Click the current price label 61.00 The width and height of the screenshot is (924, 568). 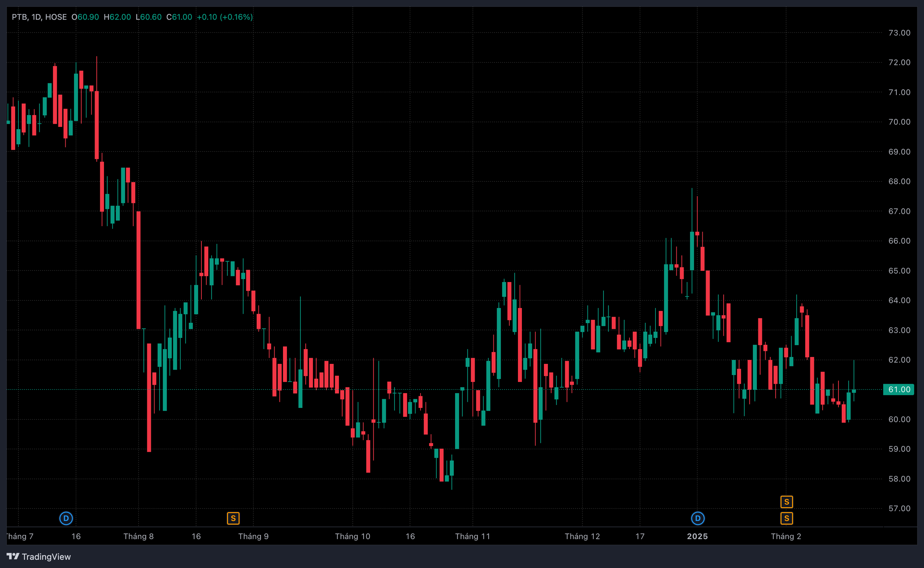tap(898, 389)
